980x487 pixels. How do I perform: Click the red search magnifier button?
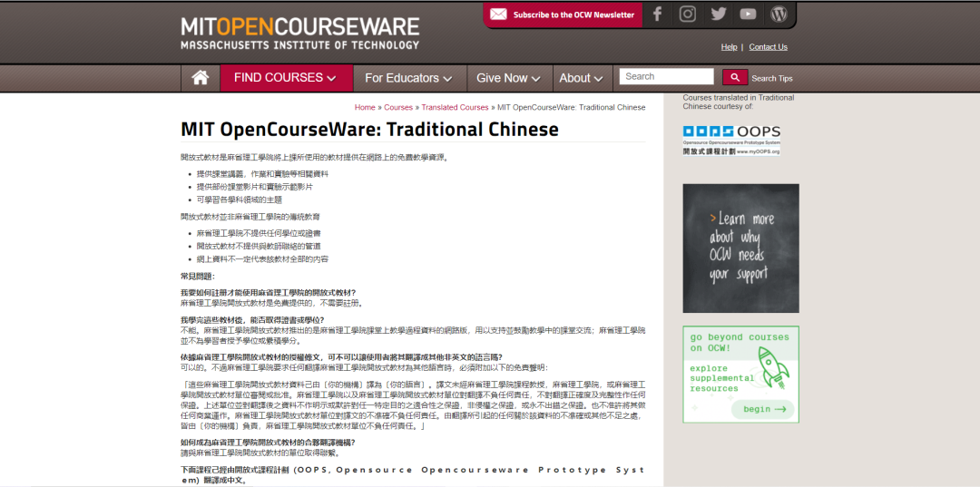pos(734,77)
